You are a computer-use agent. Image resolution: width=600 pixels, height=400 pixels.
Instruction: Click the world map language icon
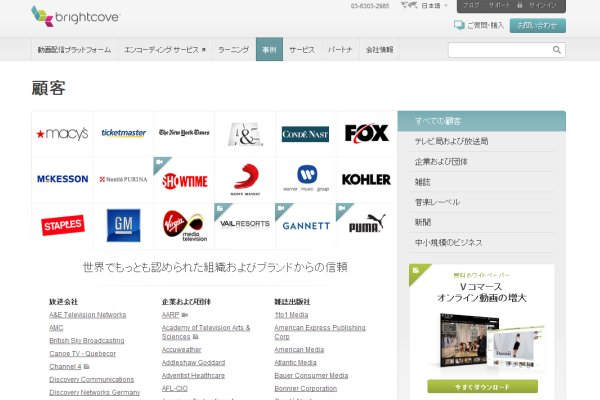tap(409, 5)
